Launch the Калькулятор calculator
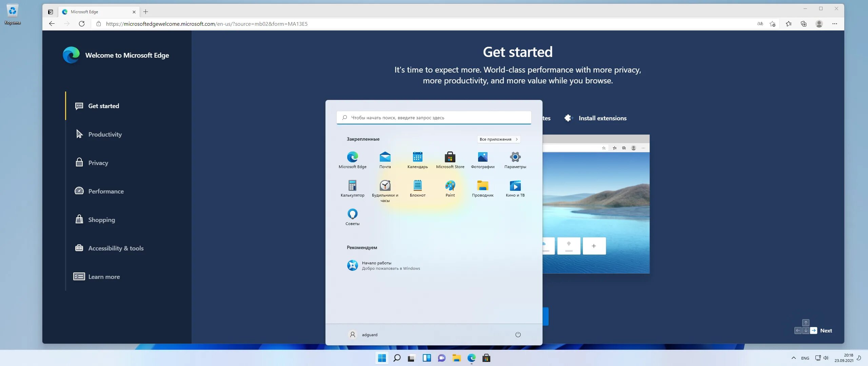 point(352,188)
